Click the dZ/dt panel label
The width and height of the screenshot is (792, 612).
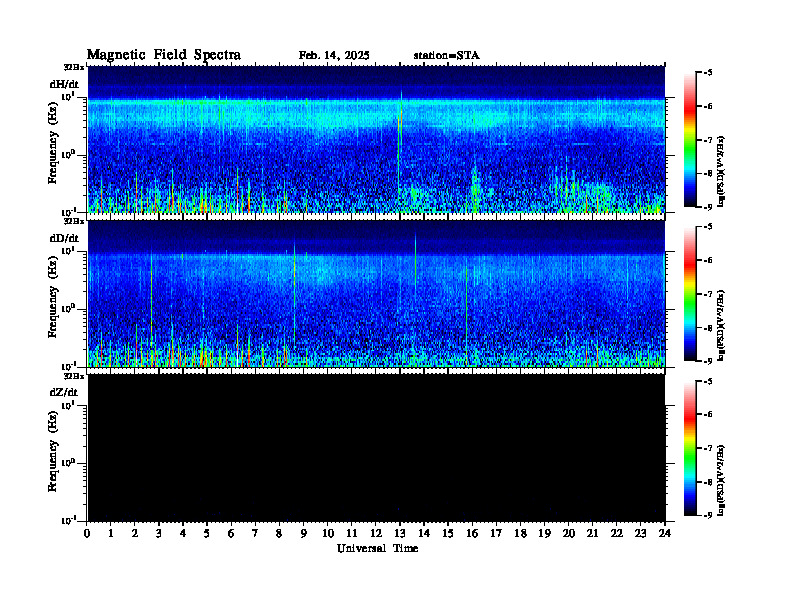coord(64,392)
